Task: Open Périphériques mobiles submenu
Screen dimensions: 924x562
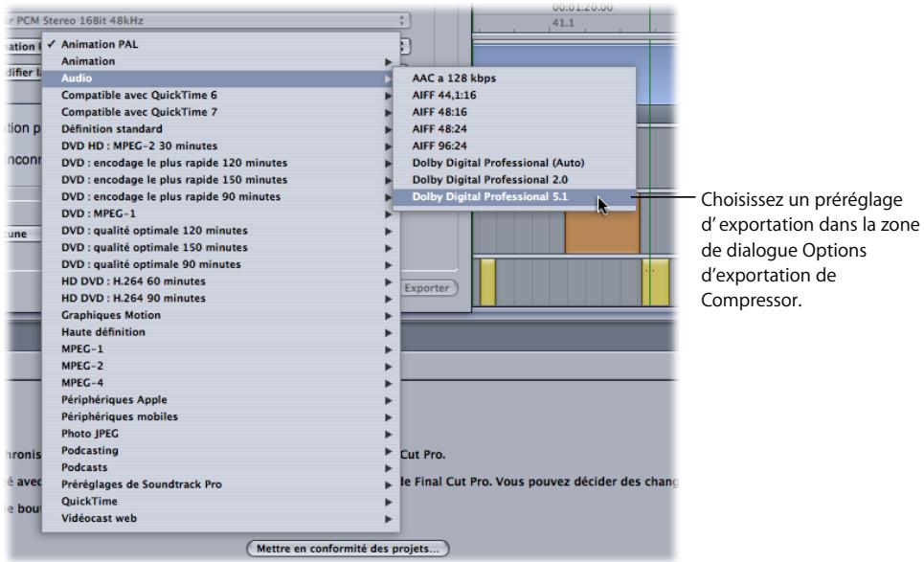Action: (221, 417)
